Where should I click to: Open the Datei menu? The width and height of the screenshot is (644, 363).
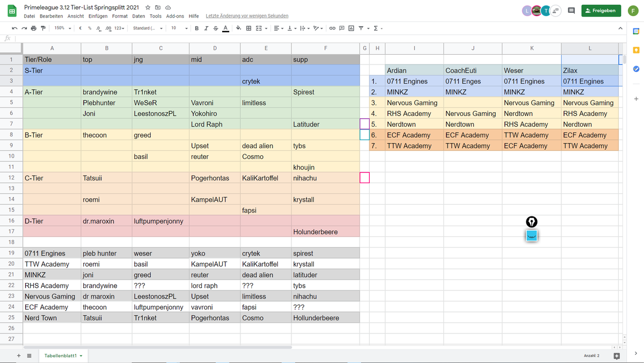click(x=30, y=16)
